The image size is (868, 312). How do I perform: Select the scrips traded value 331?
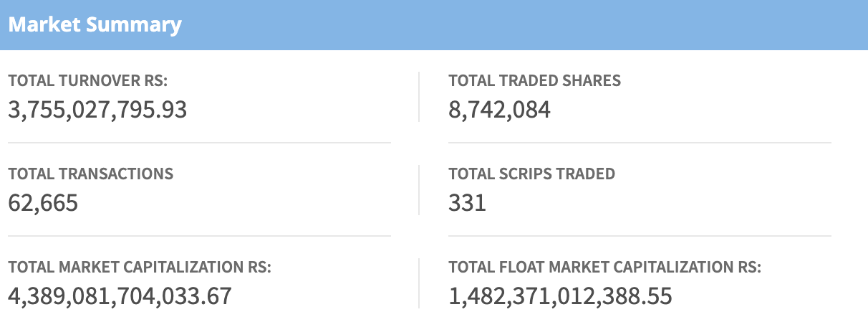pos(467,203)
